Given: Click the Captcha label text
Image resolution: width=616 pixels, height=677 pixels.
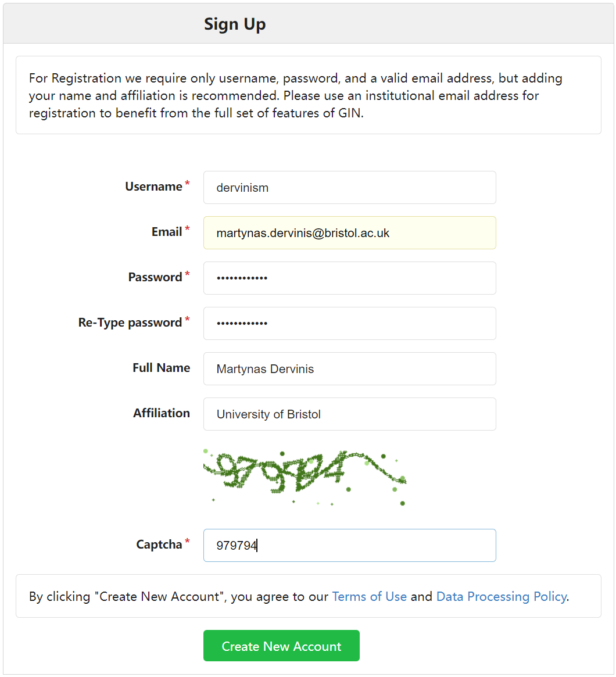Looking at the screenshot, I should (159, 545).
